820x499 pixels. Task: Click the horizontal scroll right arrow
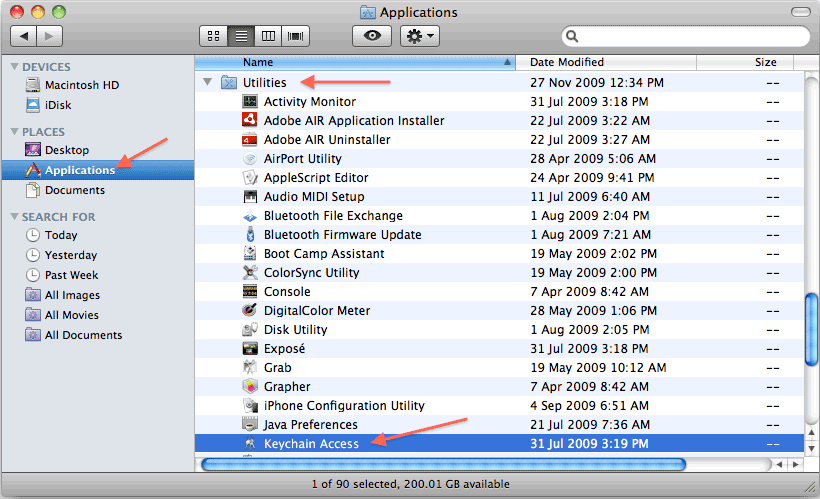795,464
